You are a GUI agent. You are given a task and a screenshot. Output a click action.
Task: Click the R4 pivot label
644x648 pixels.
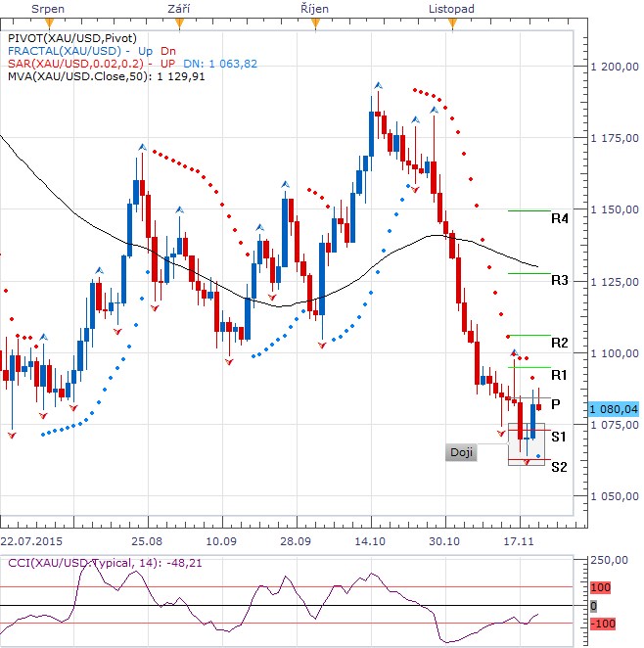point(559,218)
